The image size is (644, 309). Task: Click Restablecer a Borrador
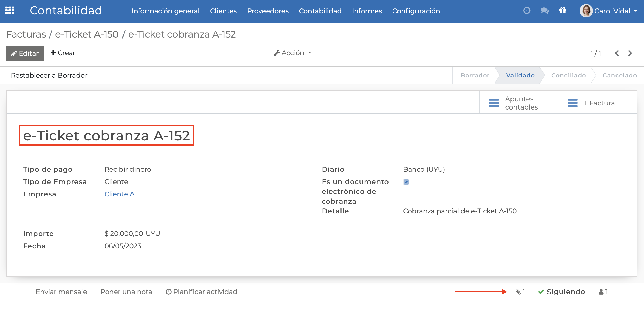[x=49, y=75]
